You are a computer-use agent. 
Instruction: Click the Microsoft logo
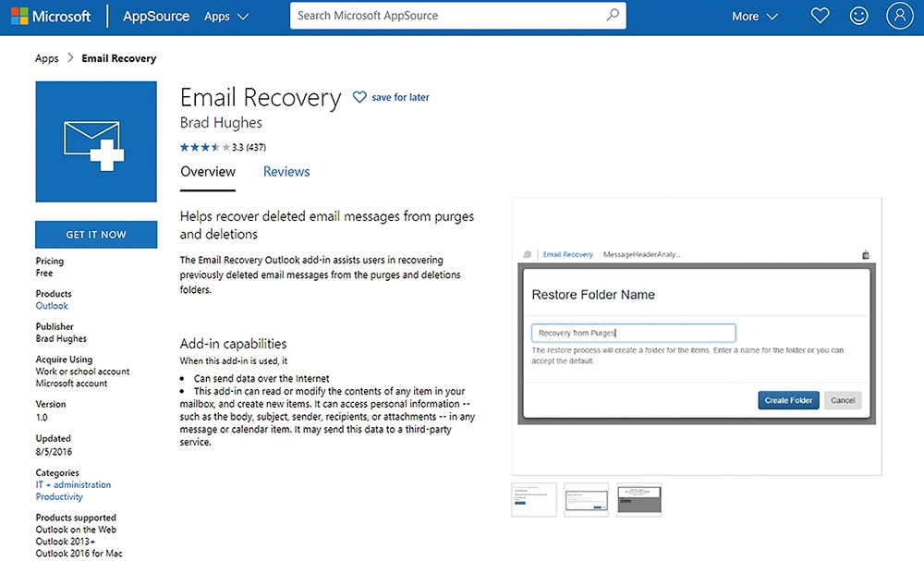tap(51, 16)
